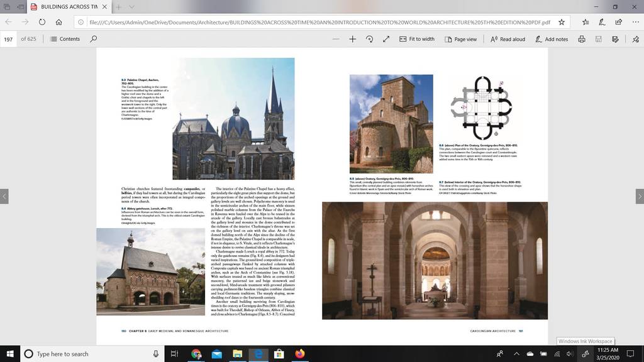Click the file URL address bar
Screen dimensions: 644x362
coord(319,22)
